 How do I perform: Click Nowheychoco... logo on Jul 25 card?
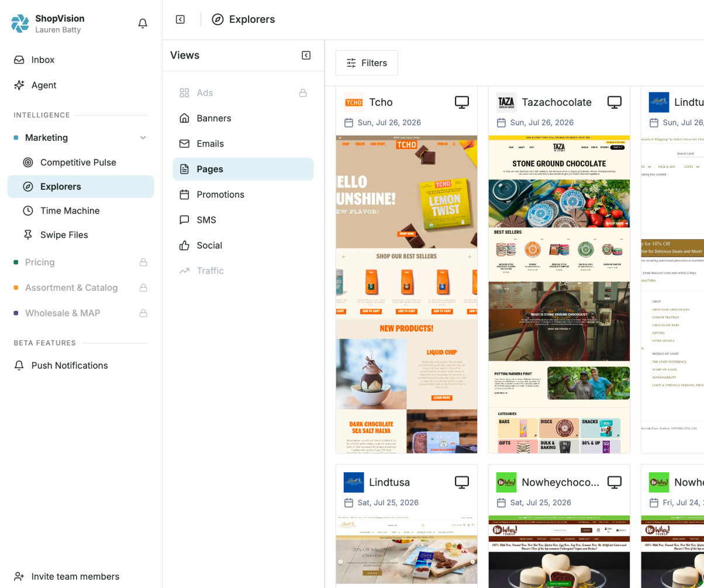point(506,482)
